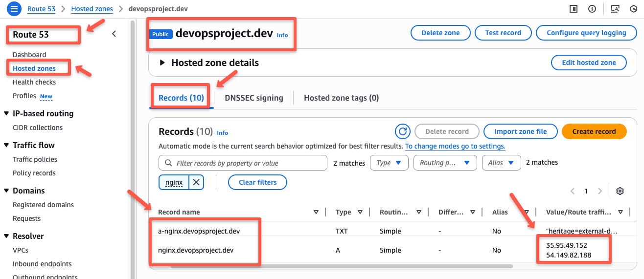Switch to Hosted zone tags tab
This screenshot has height=279, width=644.
[x=342, y=98]
